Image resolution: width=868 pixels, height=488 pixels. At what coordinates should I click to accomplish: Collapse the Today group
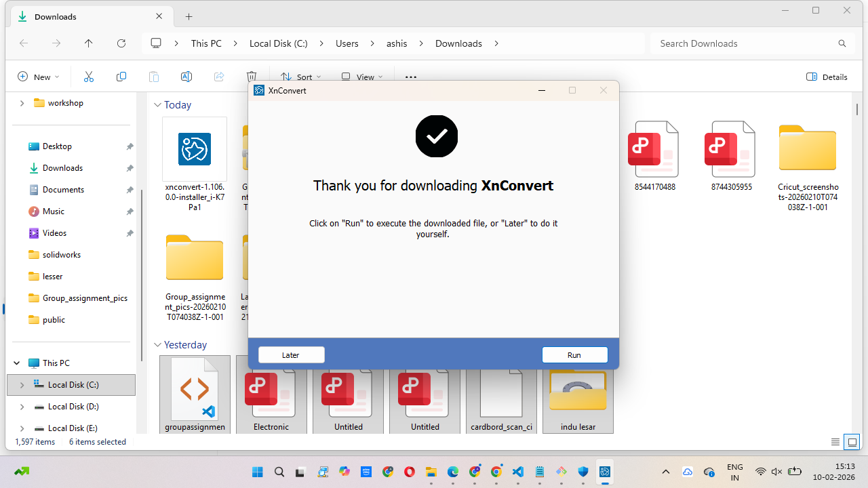(x=157, y=105)
